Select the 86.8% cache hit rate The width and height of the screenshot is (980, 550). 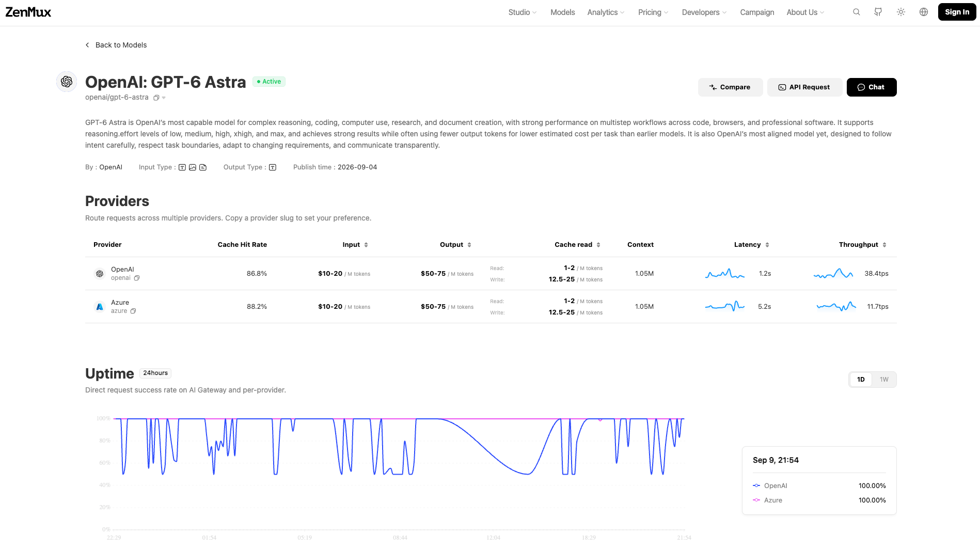257,274
